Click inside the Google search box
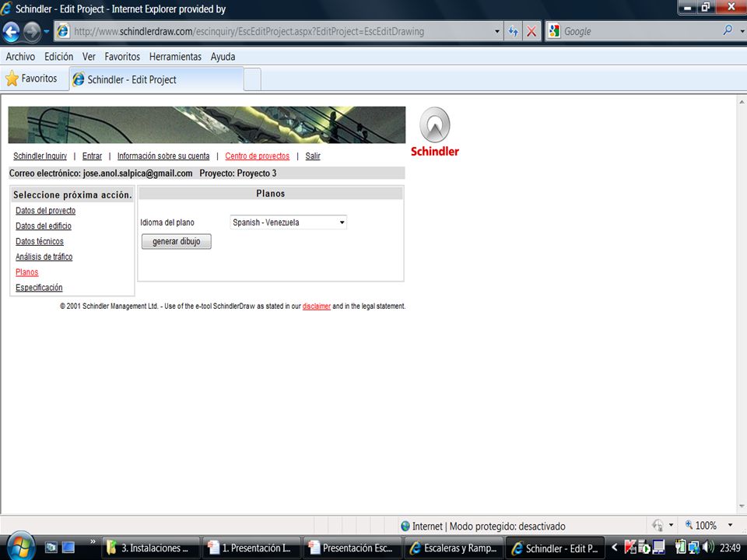Screen dimensions: 747x560 pyautogui.click(x=640, y=32)
